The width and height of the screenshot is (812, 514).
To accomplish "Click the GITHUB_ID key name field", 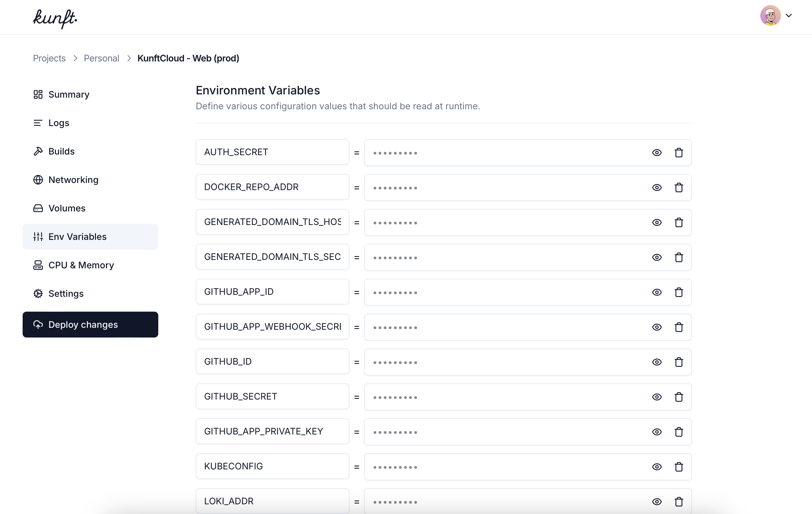I will tap(273, 361).
